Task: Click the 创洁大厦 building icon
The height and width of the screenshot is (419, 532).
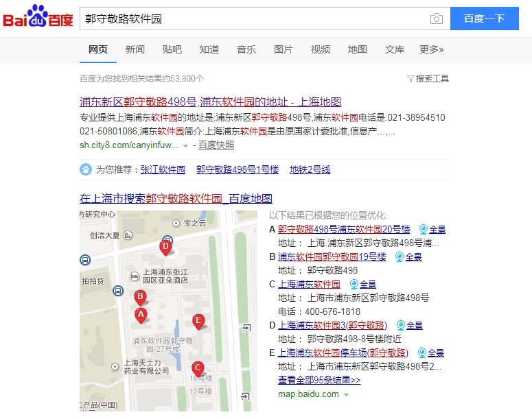Action: coord(128,235)
